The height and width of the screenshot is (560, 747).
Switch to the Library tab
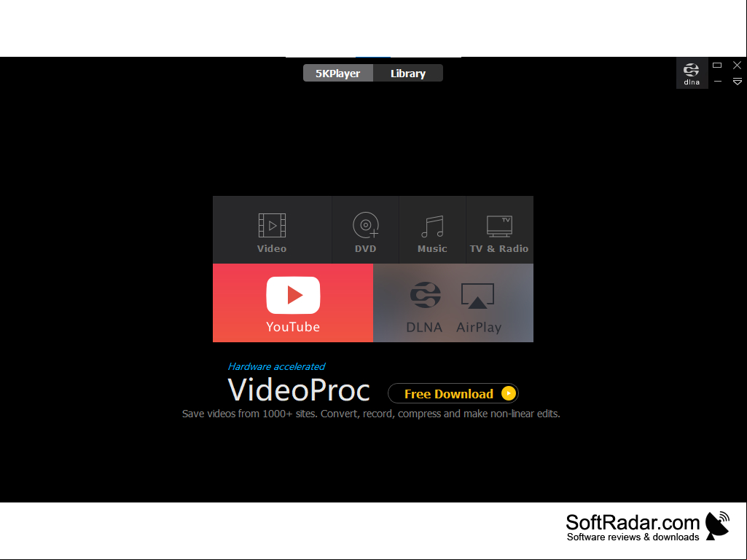click(408, 74)
